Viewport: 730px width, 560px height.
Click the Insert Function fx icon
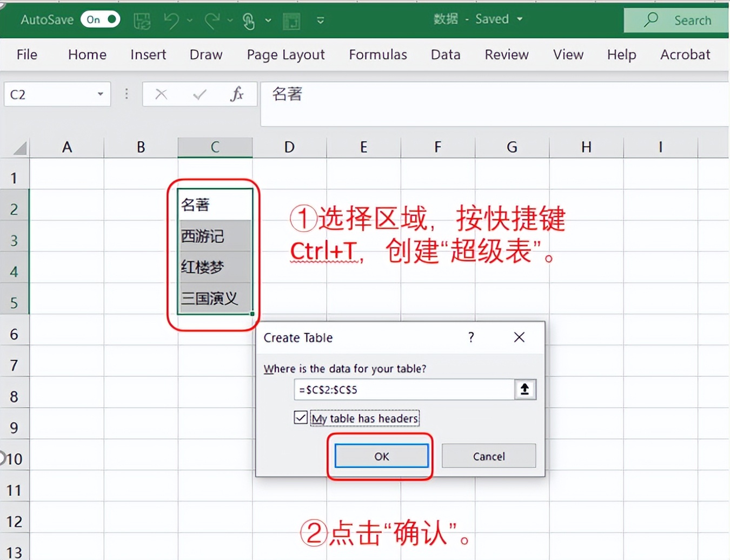237,95
